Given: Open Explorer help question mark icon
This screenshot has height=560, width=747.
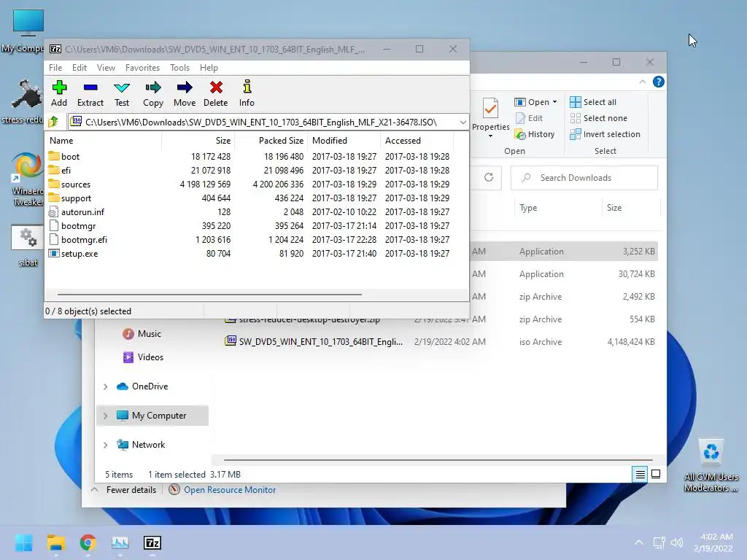Looking at the screenshot, I should (x=659, y=82).
